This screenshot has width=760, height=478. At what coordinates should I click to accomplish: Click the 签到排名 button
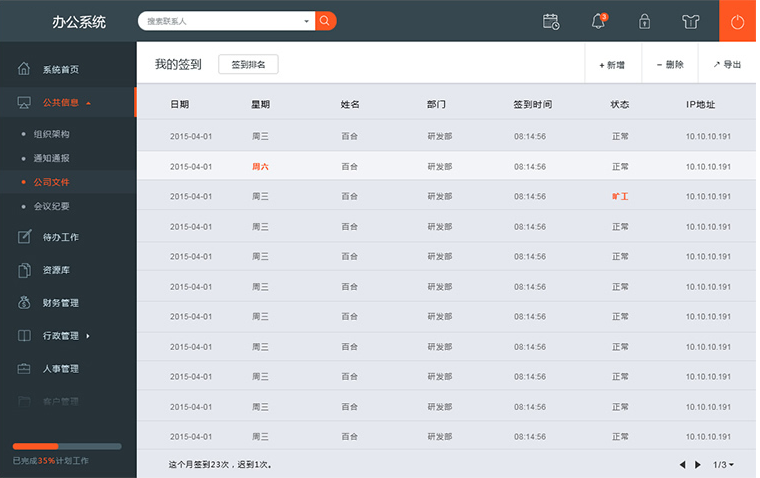pyautogui.click(x=248, y=64)
